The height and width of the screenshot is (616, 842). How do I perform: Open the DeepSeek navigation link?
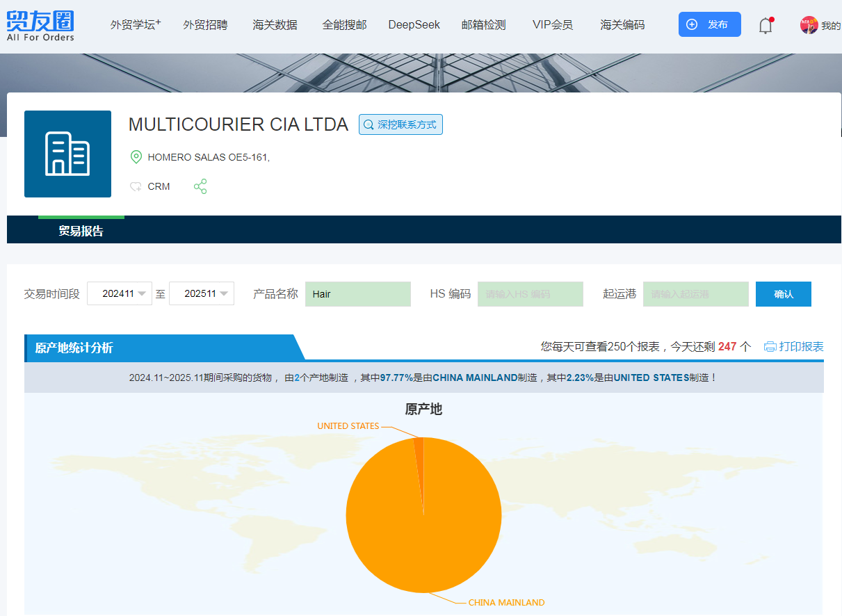point(414,25)
